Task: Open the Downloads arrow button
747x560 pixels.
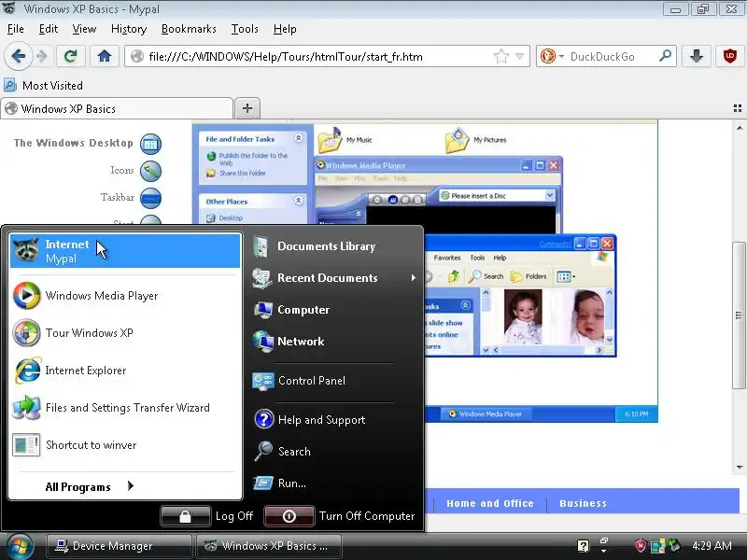Action: tap(697, 57)
